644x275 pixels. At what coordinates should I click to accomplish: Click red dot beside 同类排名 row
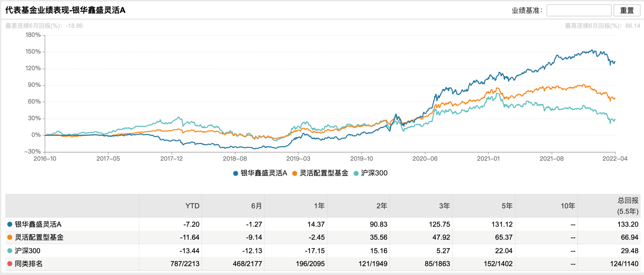[10, 264]
